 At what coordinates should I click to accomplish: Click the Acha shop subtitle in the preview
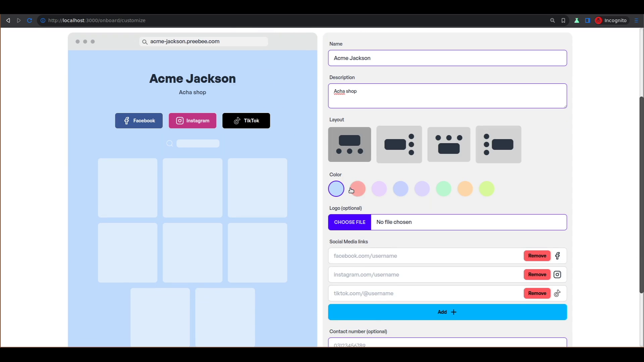tap(193, 92)
